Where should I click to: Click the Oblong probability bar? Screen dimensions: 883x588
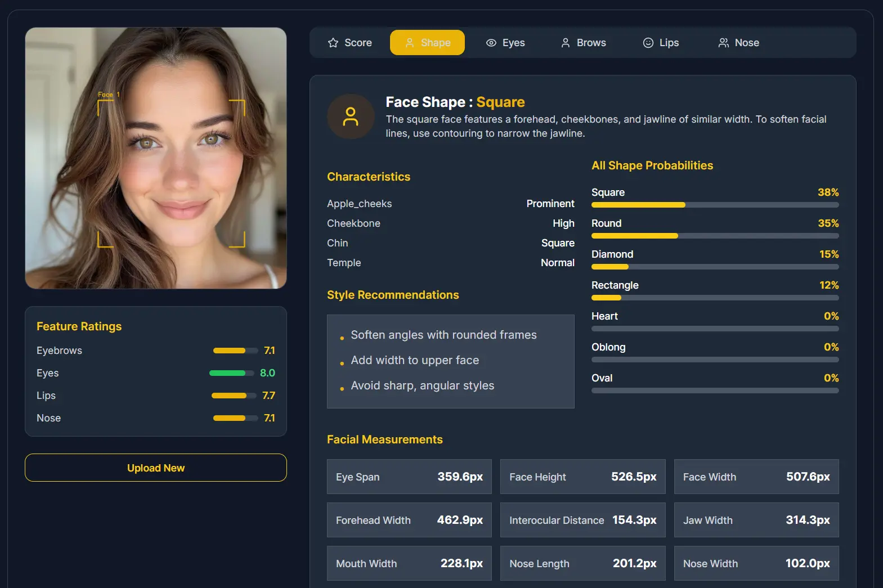(715, 360)
